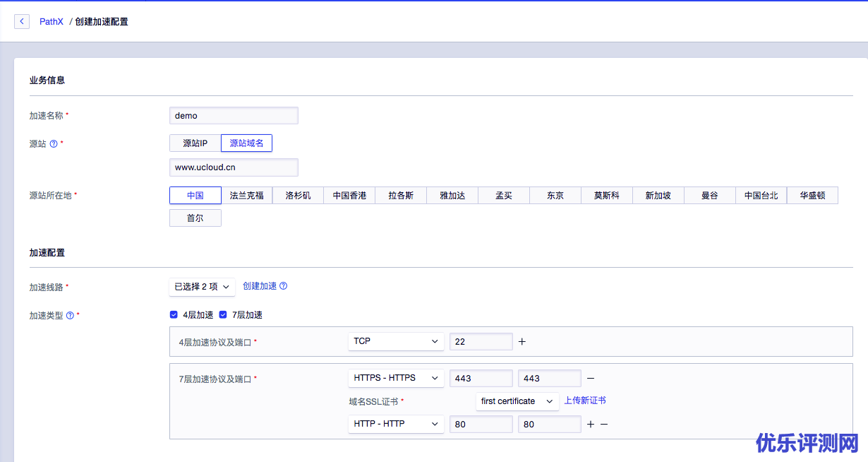868x462 pixels.
Task: Switch to the 源站IP tab
Action: [195, 143]
